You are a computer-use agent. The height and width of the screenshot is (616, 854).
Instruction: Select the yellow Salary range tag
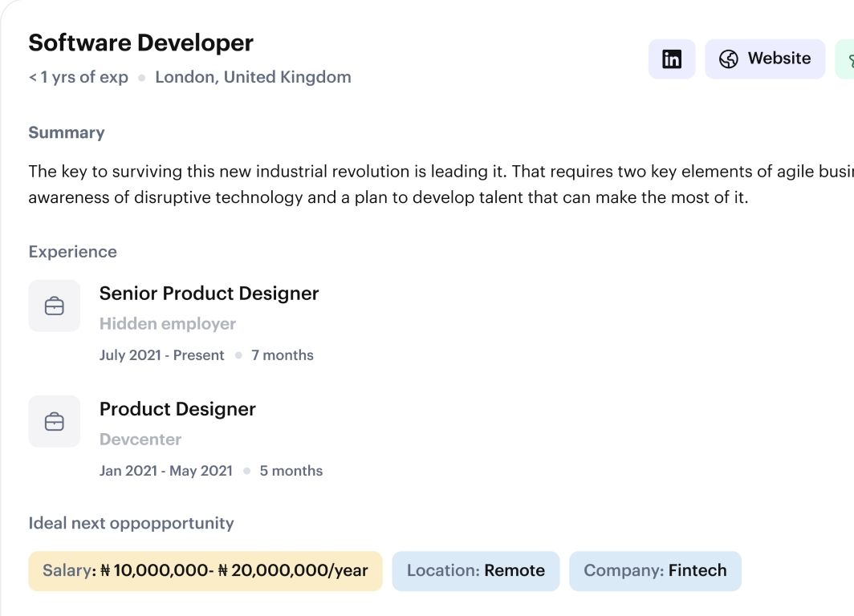[x=205, y=571]
